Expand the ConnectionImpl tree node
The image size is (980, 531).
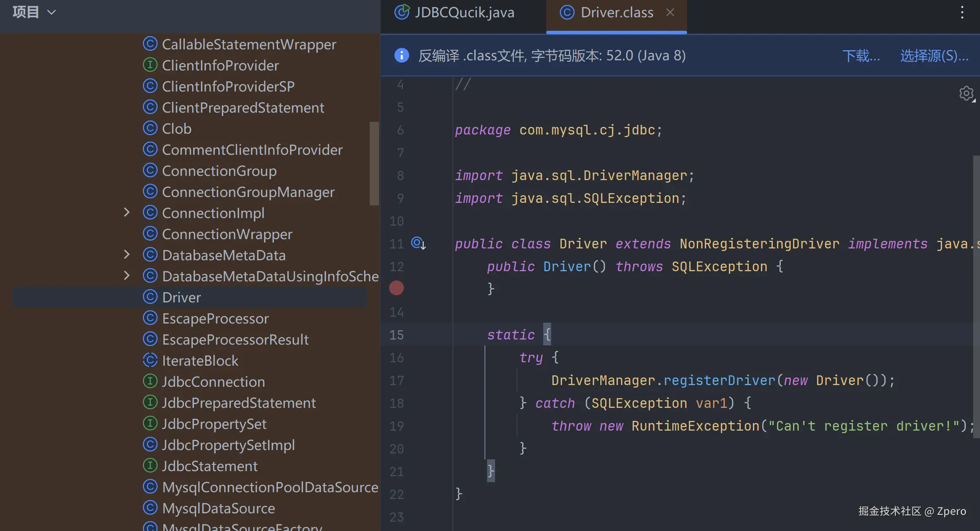point(127,213)
